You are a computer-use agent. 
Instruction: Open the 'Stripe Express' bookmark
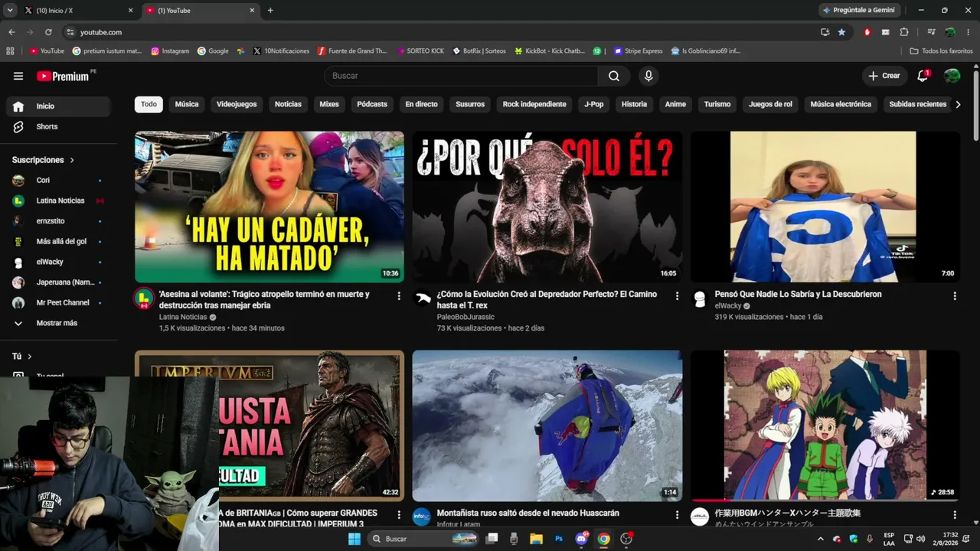639,51
